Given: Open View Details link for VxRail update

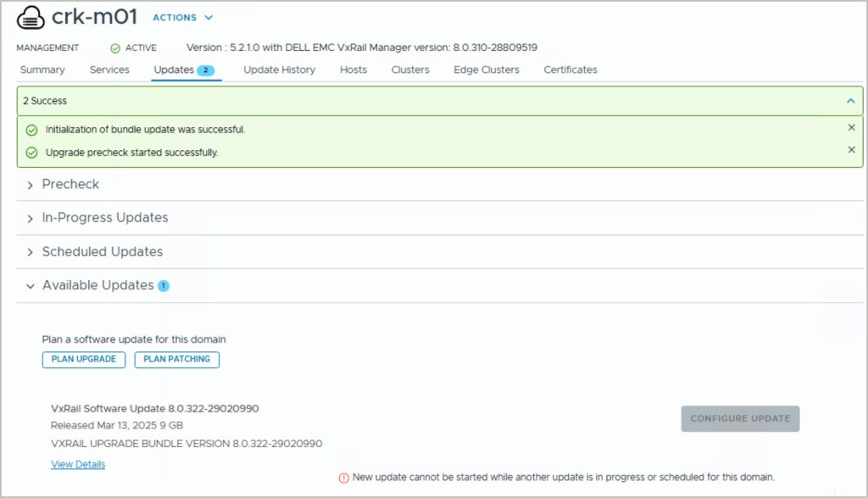Looking at the screenshot, I should point(78,464).
